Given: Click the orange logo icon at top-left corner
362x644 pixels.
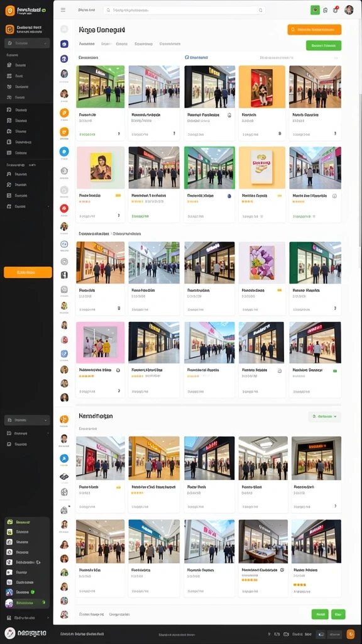Looking at the screenshot, I should point(10,11).
